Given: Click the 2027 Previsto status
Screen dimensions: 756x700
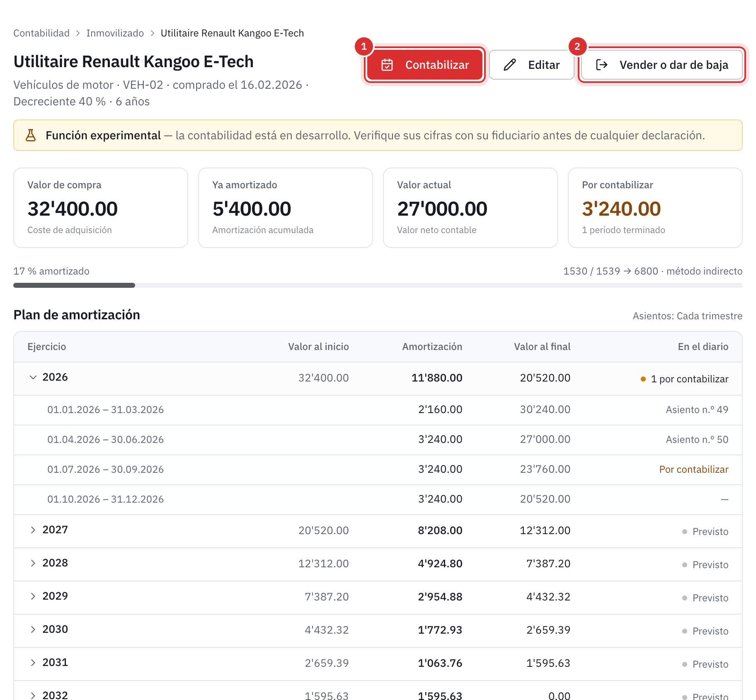Looking at the screenshot, I should [x=705, y=532].
